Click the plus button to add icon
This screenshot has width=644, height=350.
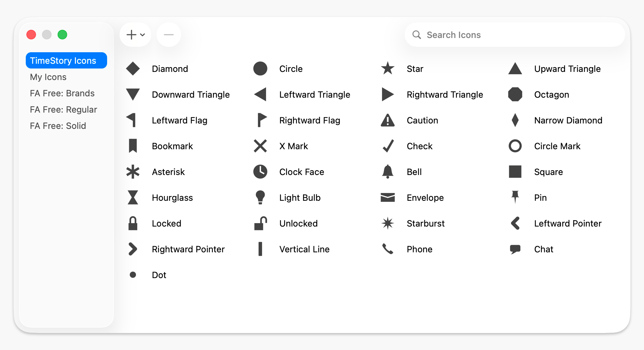coord(131,34)
